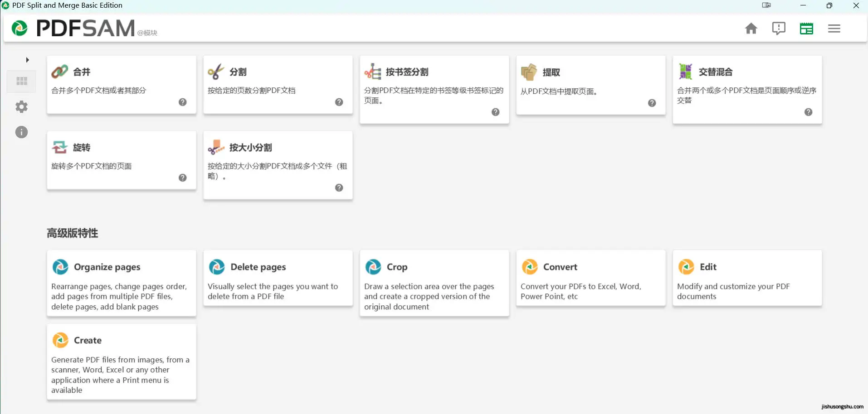Click the Create feature icon

pos(60,340)
